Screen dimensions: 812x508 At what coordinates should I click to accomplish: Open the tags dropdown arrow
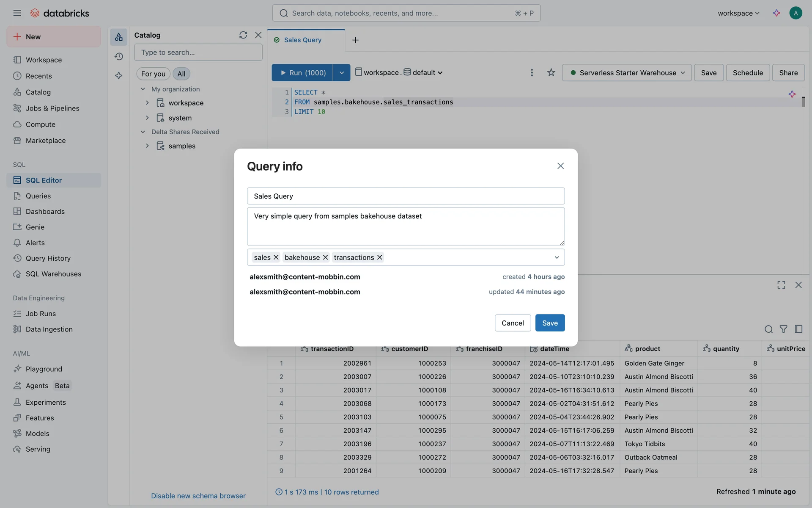coord(557,257)
